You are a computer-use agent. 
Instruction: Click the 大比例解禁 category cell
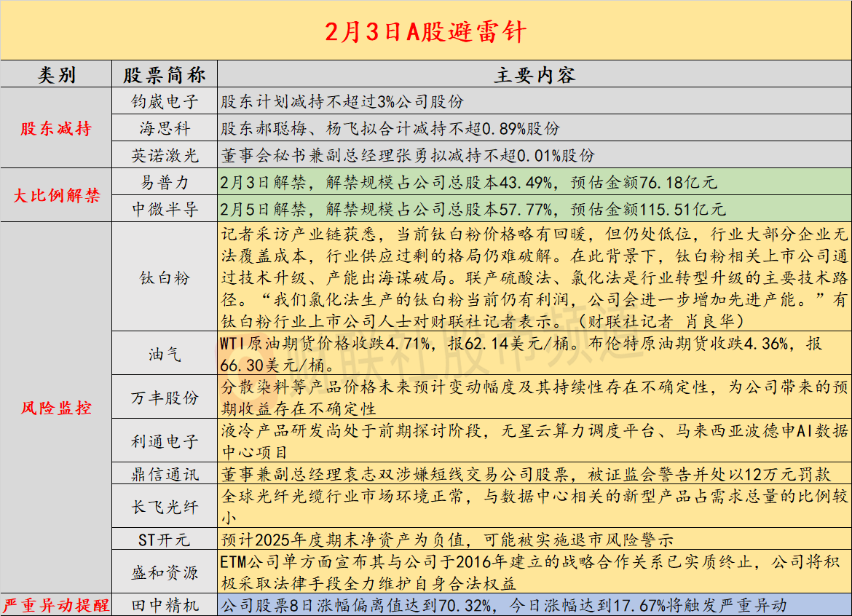56,196
